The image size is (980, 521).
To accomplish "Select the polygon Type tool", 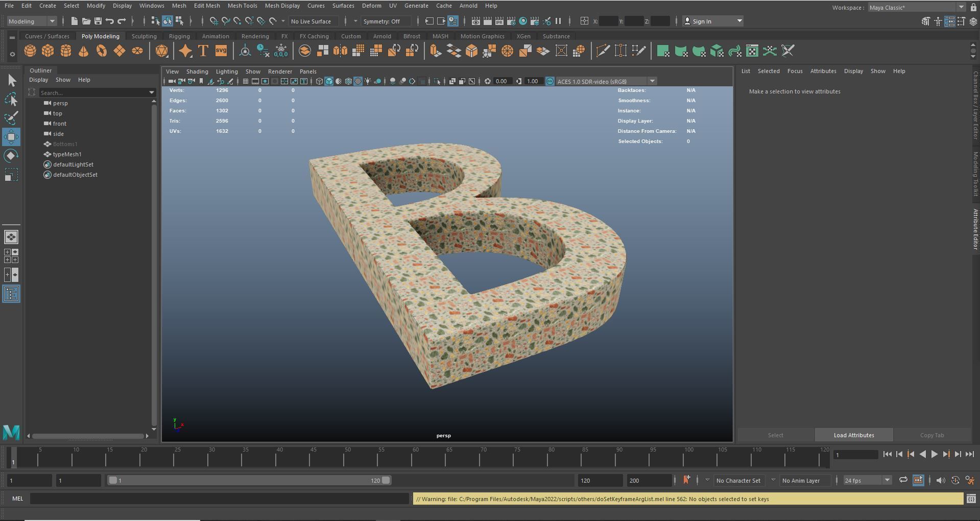I will click(203, 51).
